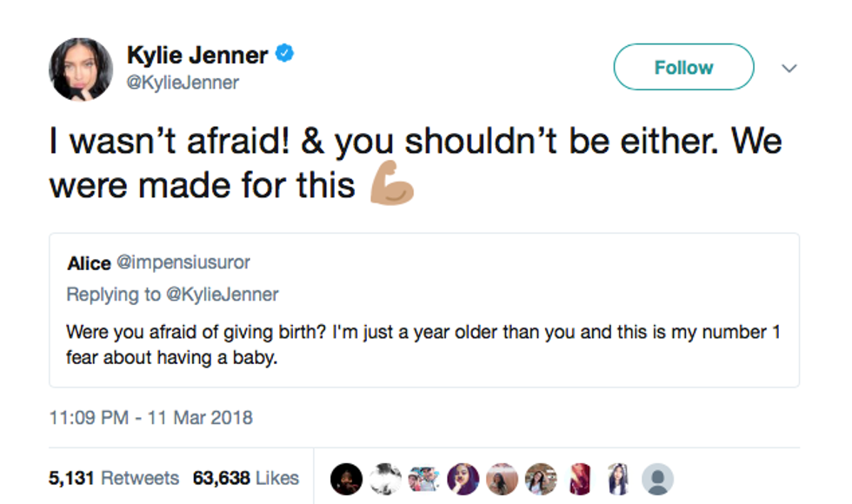
Task: Click the black-and-white liker avatar
Action: pos(385,479)
